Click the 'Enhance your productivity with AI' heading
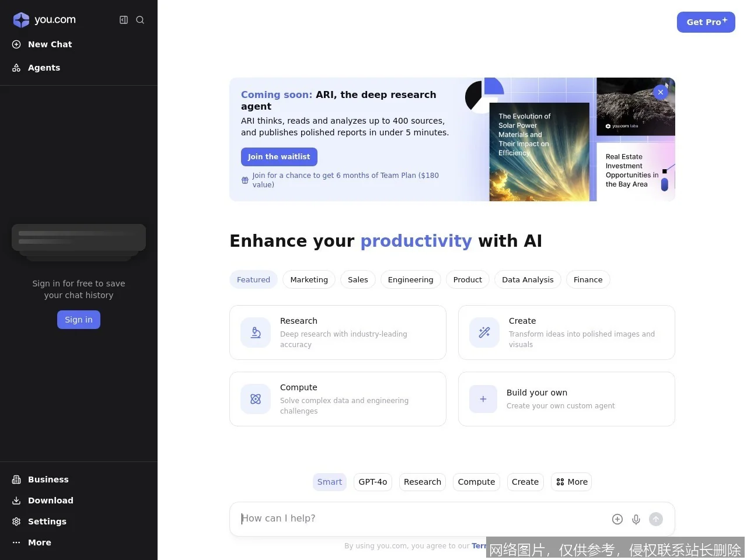 click(386, 241)
